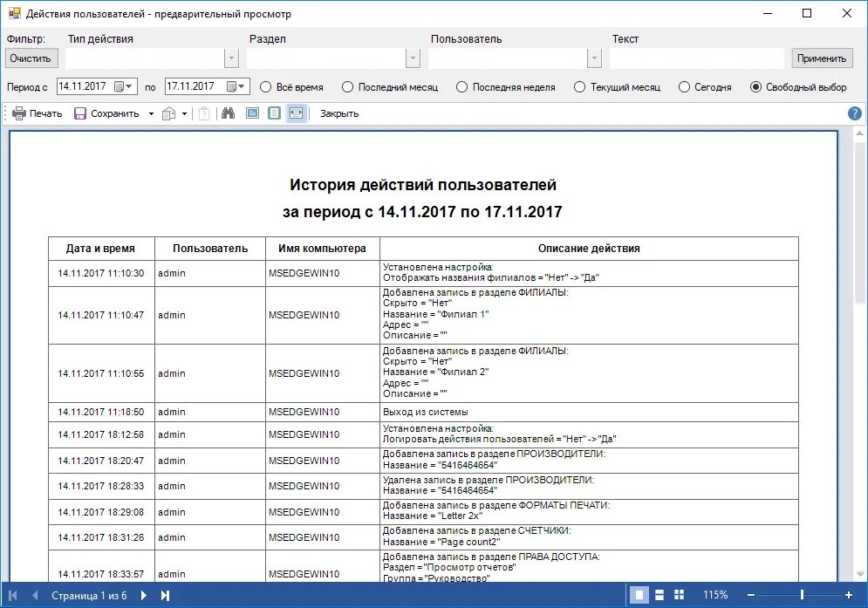Open the Тип действия dropdown
This screenshot has width=868, height=608.
pyautogui.click(x=231, y=58)
